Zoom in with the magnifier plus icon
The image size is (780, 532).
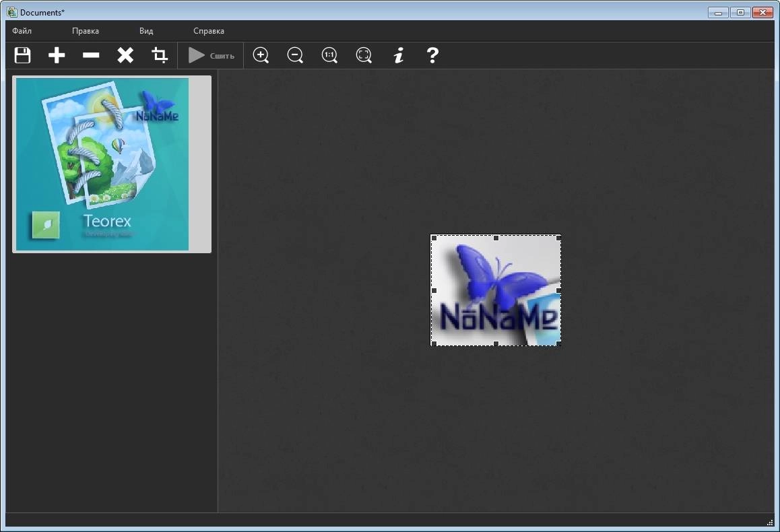point(261,55)
